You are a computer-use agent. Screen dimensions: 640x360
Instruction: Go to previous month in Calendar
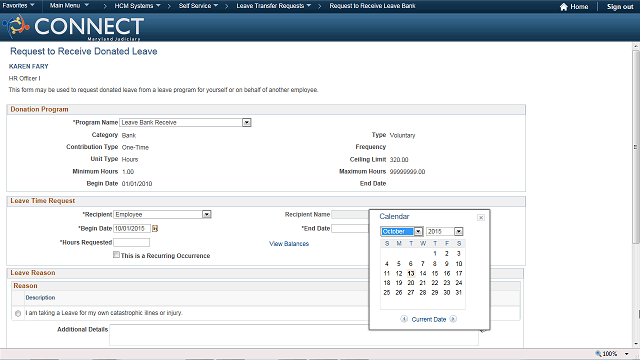click(404, 319)
